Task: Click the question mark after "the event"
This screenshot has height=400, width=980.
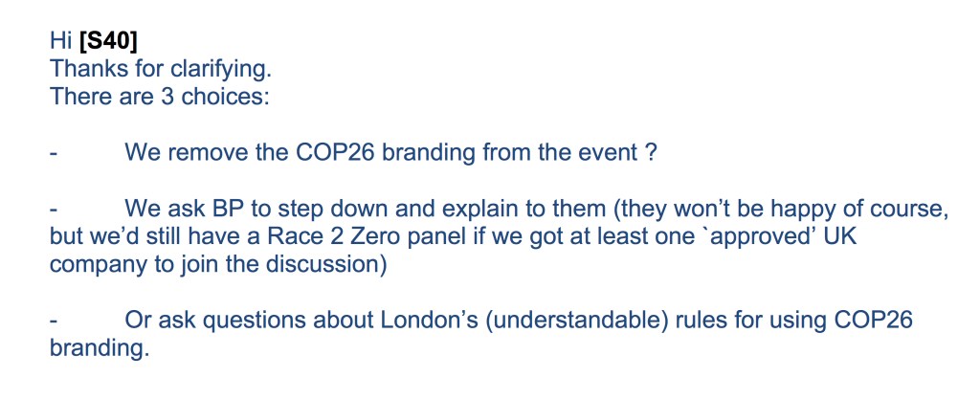Action: [650, 152]
